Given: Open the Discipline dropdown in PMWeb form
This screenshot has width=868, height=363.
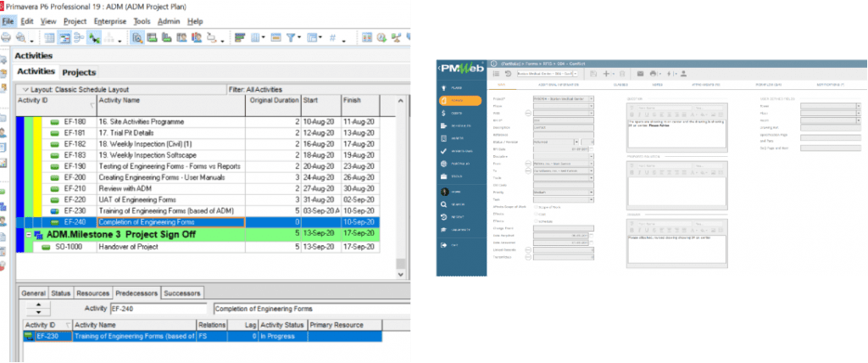Looking at the screenshot, I should 592,156.
